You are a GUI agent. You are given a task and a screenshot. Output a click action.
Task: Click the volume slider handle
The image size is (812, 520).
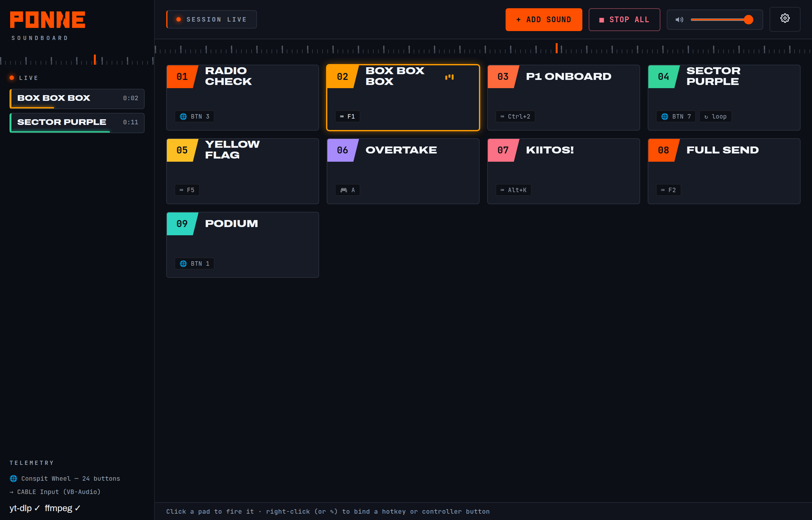pos(749,20)
